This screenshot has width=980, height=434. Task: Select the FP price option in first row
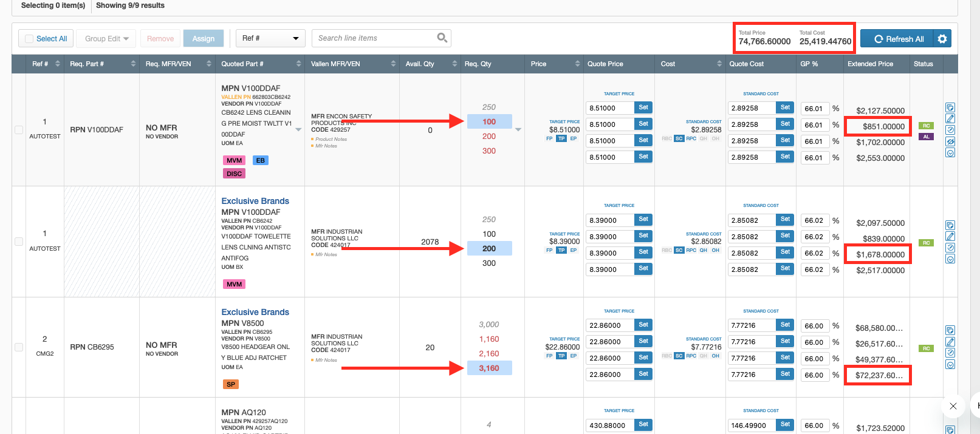point(549,139)
